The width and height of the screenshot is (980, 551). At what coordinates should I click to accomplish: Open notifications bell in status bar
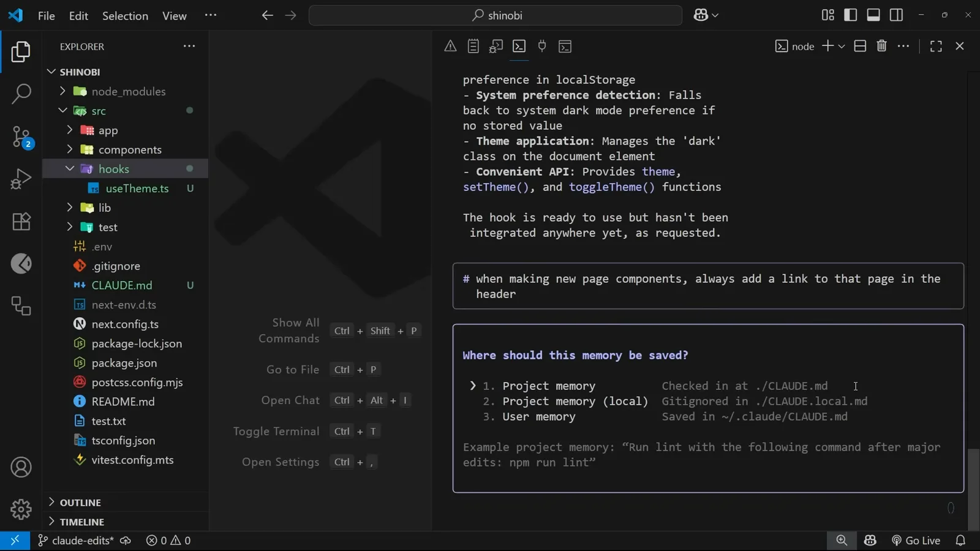tap(960, 541)
